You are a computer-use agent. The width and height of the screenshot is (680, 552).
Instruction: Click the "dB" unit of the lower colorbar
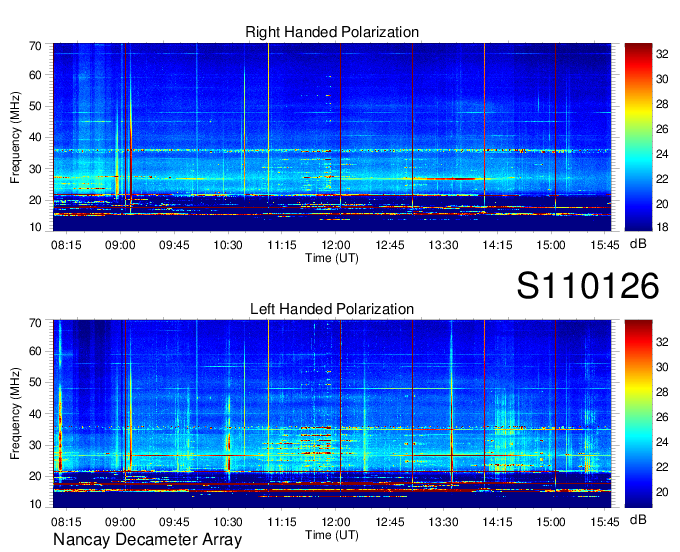[638, 519]
